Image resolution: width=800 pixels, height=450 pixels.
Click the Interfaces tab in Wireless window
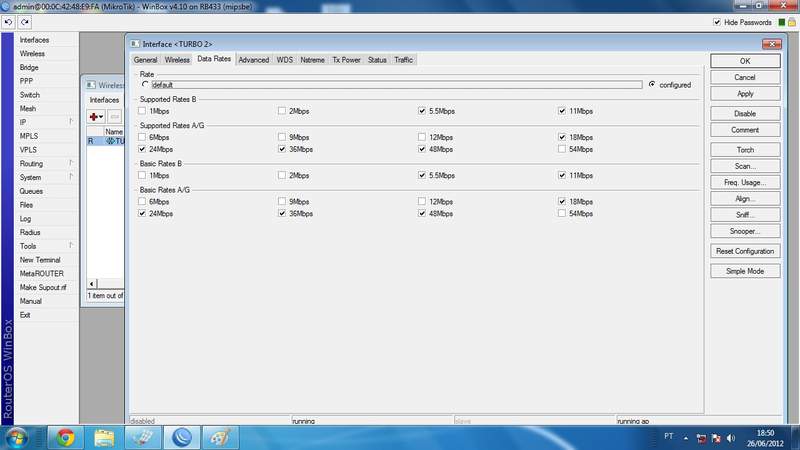click(104, 100)
